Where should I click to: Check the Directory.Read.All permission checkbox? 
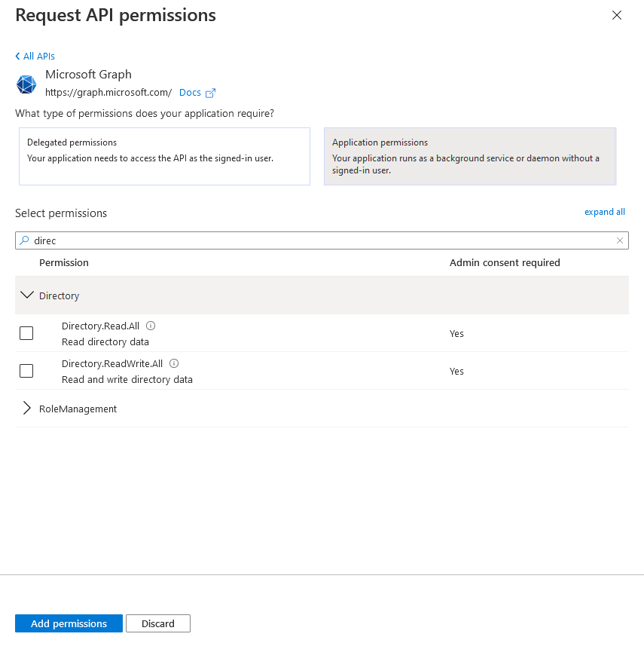pyautogui.click(x=26, y=333)
